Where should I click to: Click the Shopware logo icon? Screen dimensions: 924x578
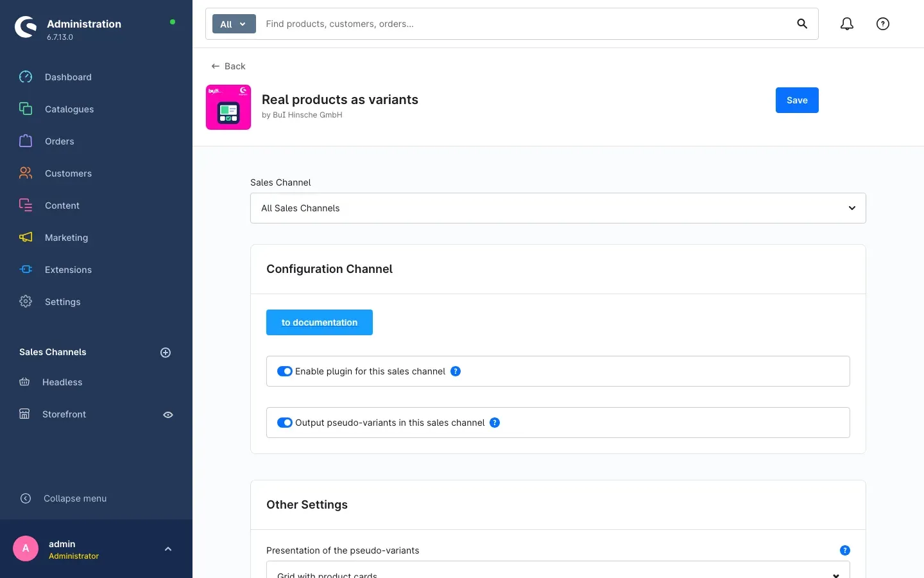[26, 27]
